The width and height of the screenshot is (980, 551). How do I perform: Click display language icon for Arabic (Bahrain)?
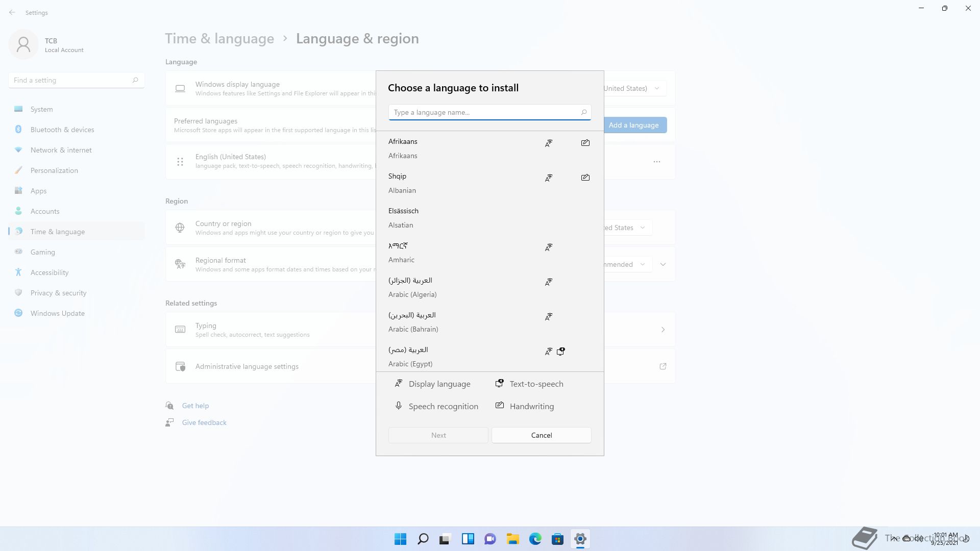tap(549, 317)
